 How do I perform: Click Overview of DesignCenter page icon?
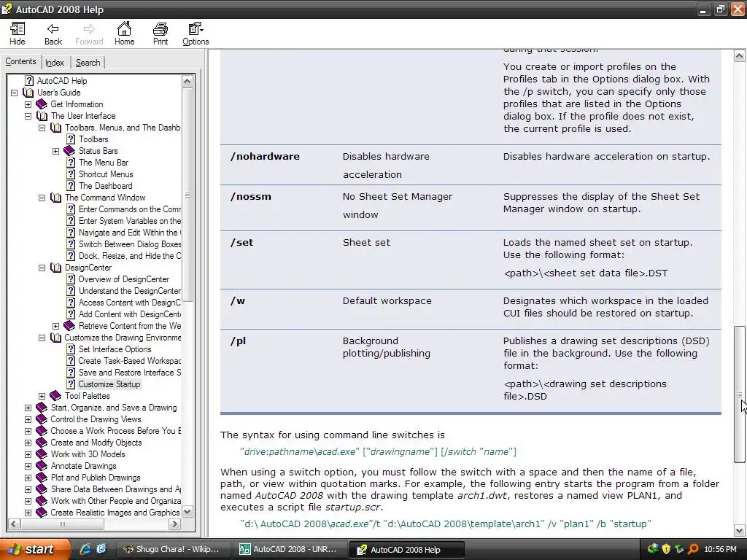[71, 279]
